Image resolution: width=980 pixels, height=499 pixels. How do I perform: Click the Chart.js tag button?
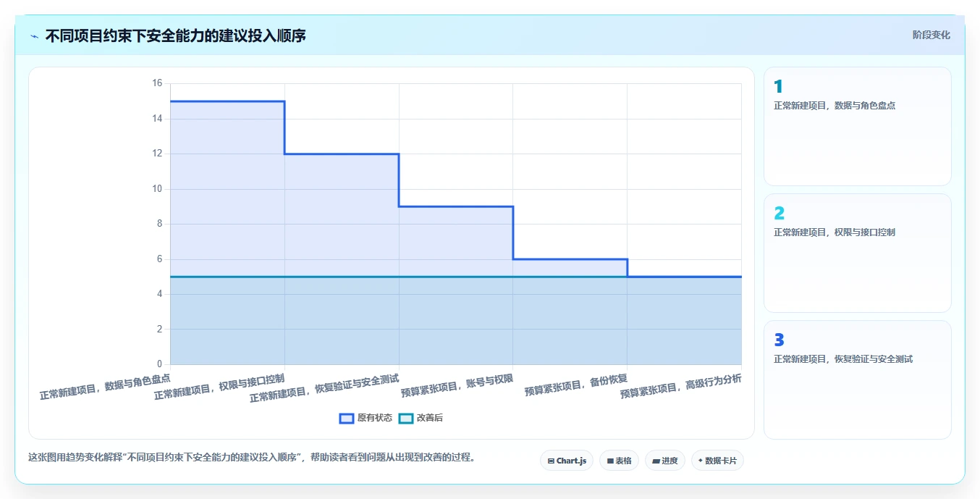567,461
